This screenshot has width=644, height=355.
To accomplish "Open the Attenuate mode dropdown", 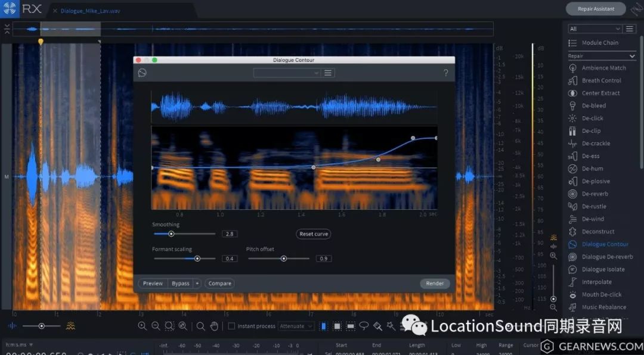I will (296, 326).
